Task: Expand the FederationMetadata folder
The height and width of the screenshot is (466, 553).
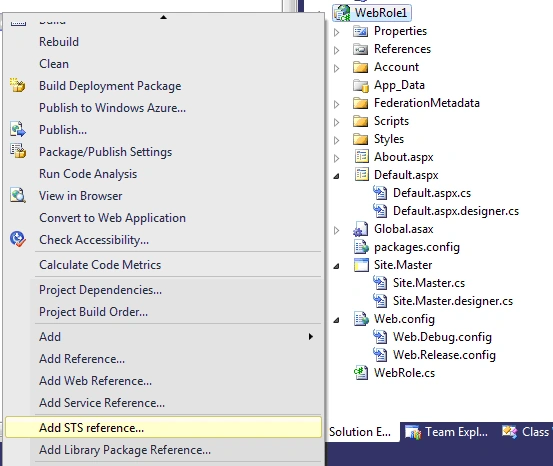Action: click(336, 104)
